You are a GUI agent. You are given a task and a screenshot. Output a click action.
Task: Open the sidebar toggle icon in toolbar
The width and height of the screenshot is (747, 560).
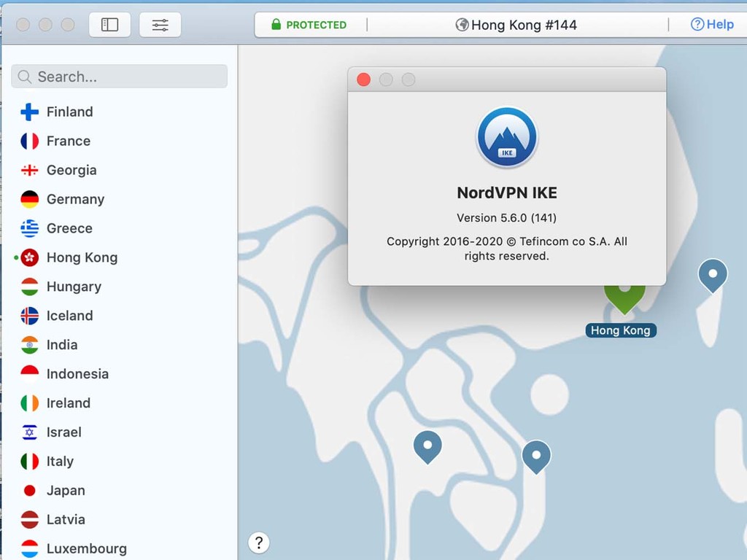[109, 24]
